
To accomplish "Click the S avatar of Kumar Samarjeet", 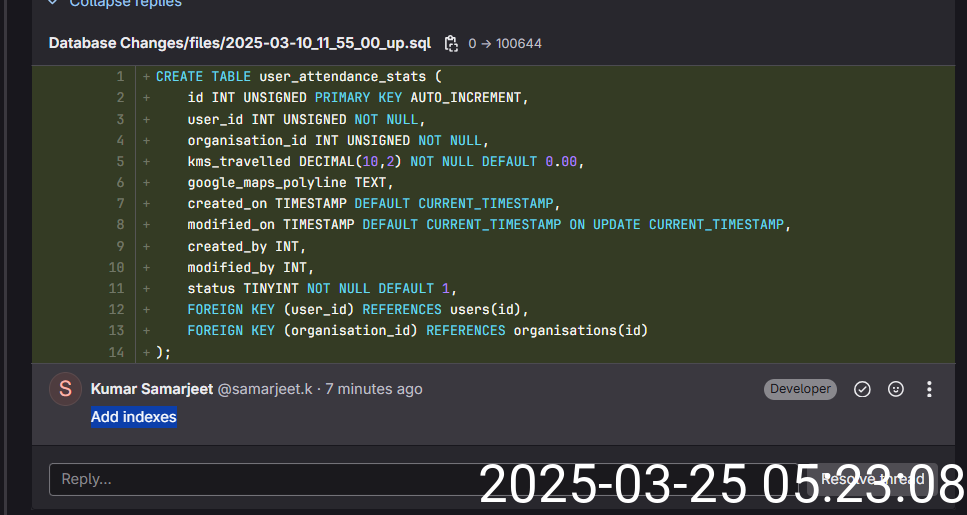I will [x=66, y=389].
